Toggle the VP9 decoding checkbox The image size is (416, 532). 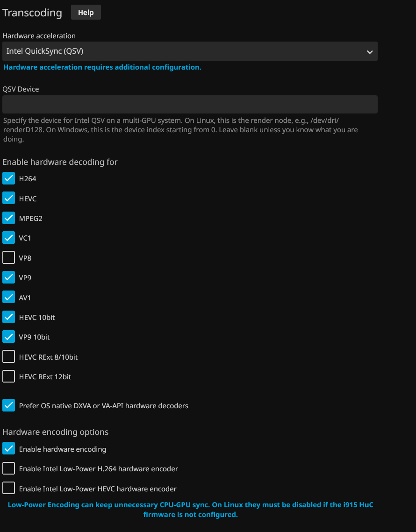pos(9,277)
